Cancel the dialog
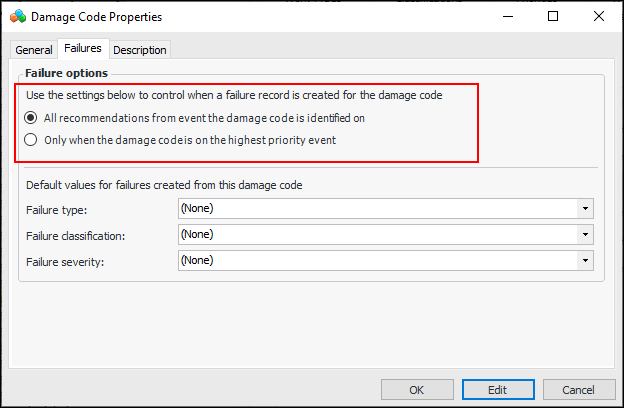Image resolution: width=624 pixels, height=408 pixels. tap(577, 389)
